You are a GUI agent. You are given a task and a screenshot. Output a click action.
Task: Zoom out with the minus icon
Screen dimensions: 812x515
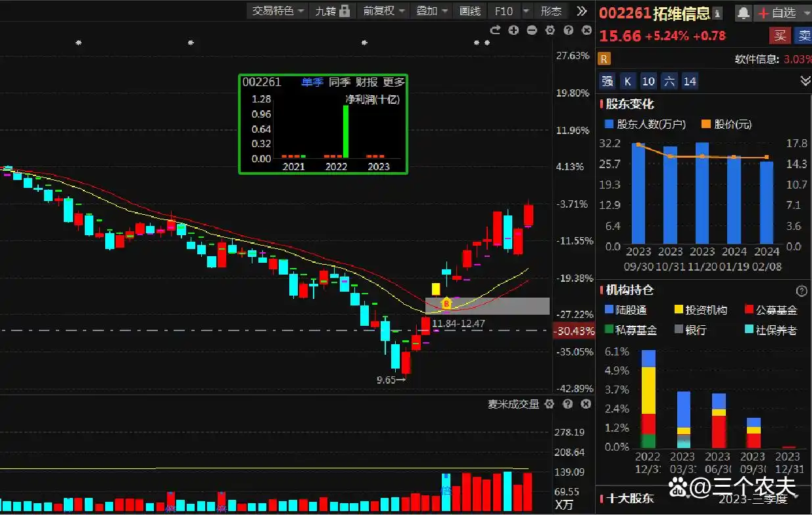coord(532,30)
